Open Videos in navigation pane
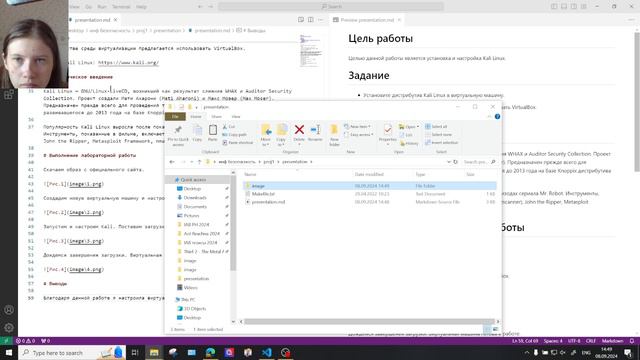This screenshot has height=360, width=640. coord(190,288)
